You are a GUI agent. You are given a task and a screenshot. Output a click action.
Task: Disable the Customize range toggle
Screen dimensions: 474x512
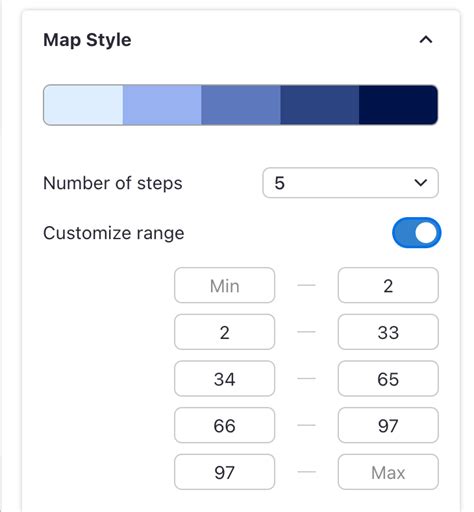(x=417, y=233)
